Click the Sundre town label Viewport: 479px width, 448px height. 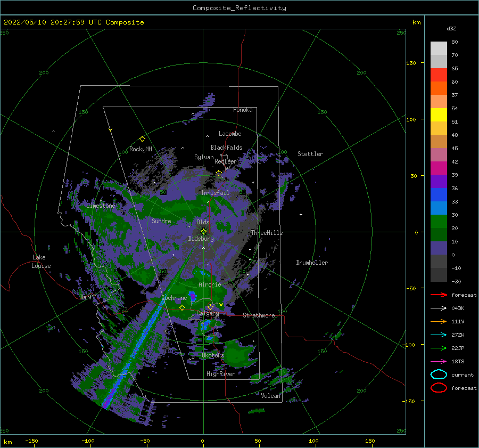[x=161, y=221]
